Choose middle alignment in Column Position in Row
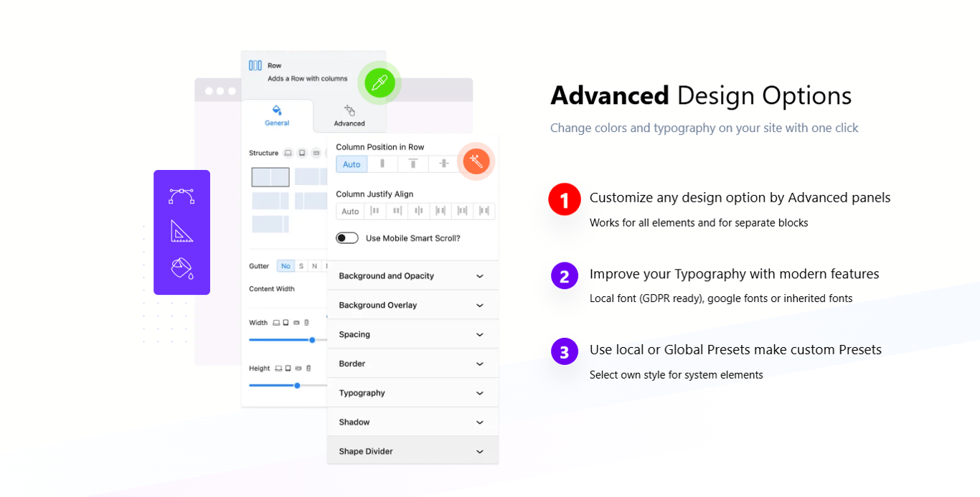980x497 pixels. click(444, 164)
